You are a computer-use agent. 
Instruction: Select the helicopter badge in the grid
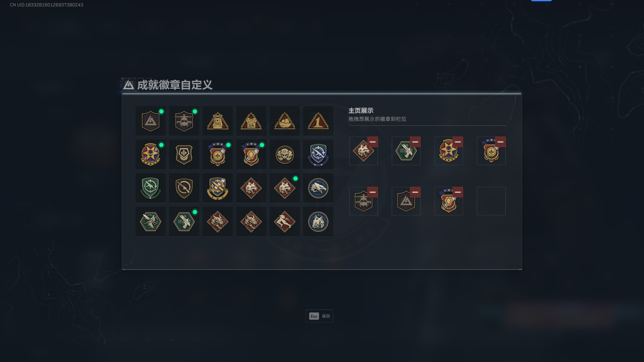pyautogui.click(x=184, y=121)
